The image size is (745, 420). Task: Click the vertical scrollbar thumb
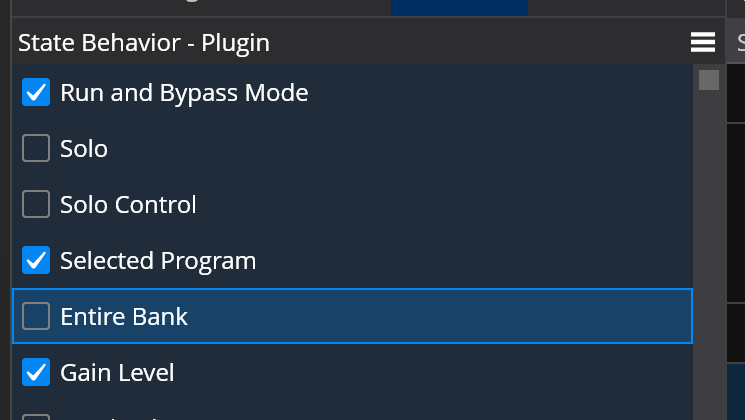(x=709, y=80)
